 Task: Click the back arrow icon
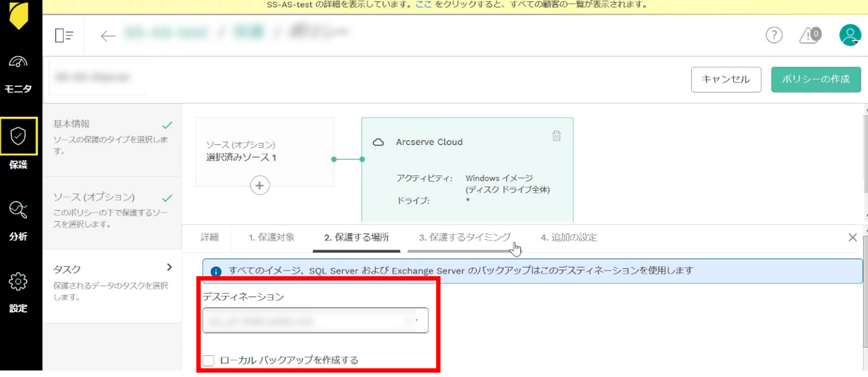[x=108, y=36]
